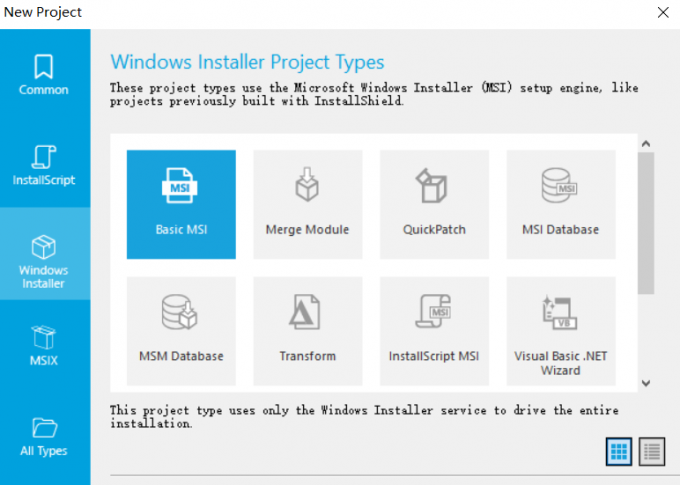Click the scroll down arrow of project list
Viewport: 680px width, 485px height.
tap(646, 383)
